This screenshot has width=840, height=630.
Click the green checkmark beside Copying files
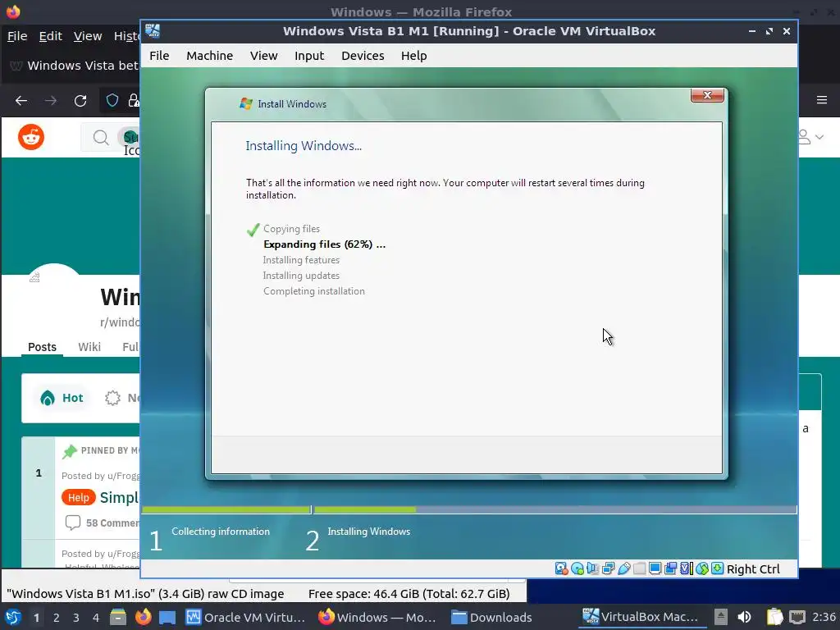(x=253, y=230)
